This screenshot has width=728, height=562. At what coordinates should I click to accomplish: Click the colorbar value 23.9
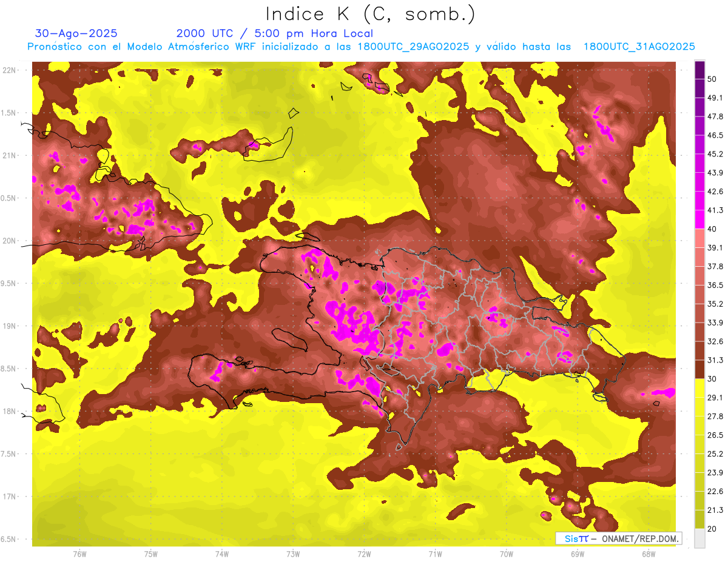pyautogui.click(x=715, y=472)
